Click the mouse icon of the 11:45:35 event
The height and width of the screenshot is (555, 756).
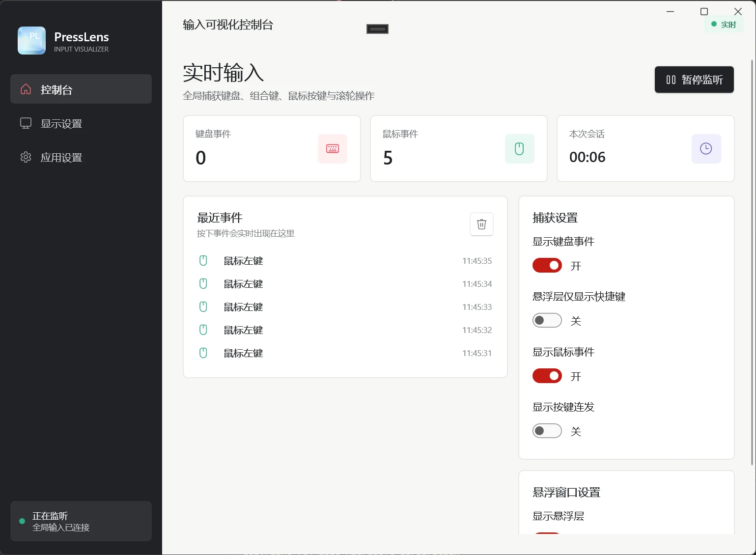(x=203, y=261)
